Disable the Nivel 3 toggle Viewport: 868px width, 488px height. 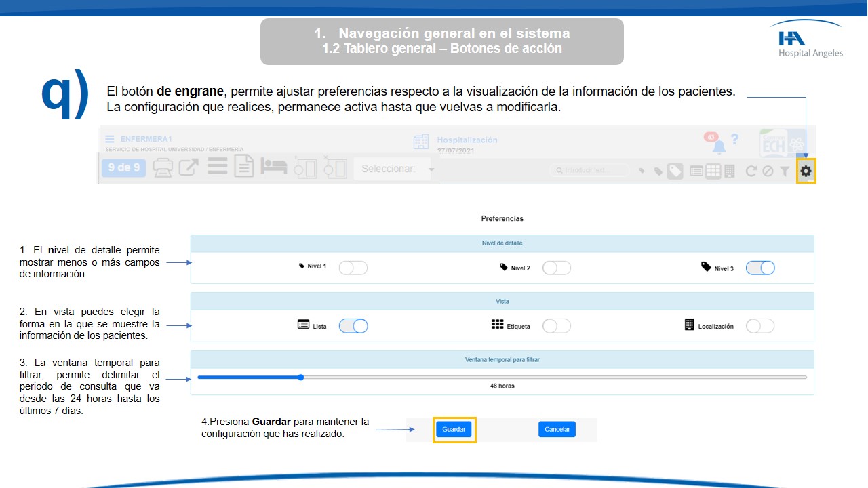tap(759, 268)
